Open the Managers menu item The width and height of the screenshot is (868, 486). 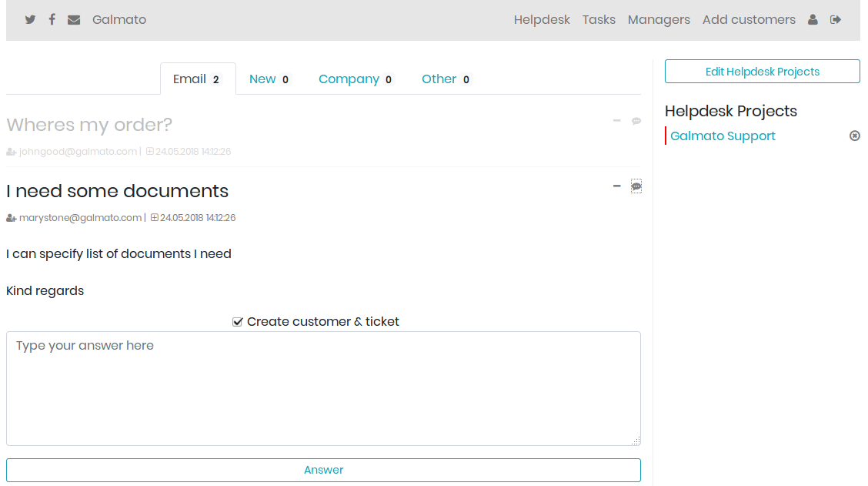pos(659,19)
